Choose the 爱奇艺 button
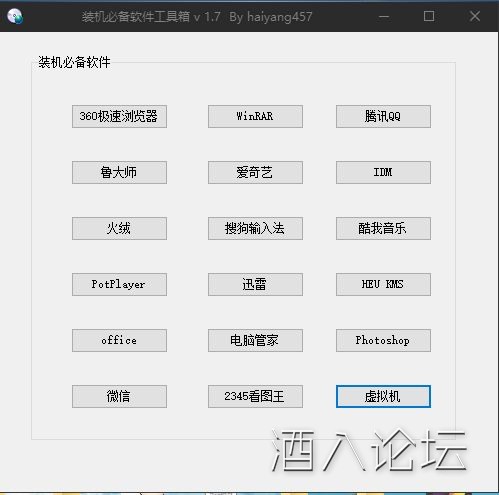This screenshot has height=495, width=499. coord(255,172)
